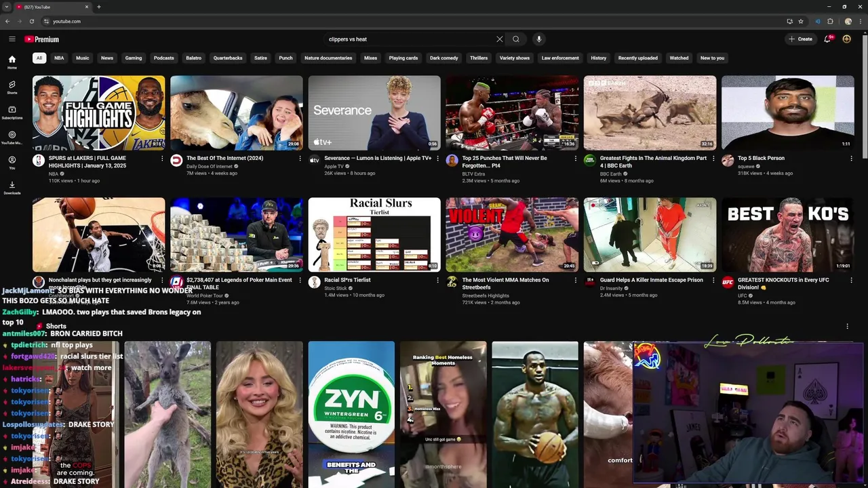868x488 pixels.
Task: Open 'Guard Helps A Killer Inmate Escape Prison'
Action: click(x=651, y=280)
